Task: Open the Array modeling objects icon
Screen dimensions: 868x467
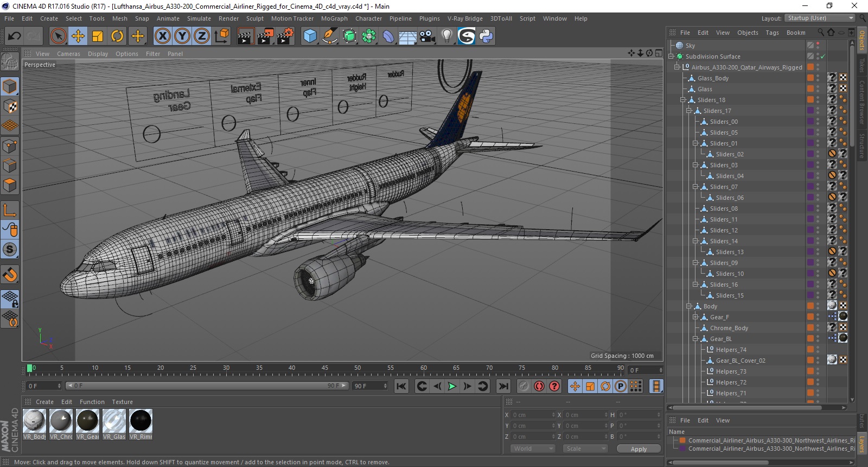Action: (369, 36)
